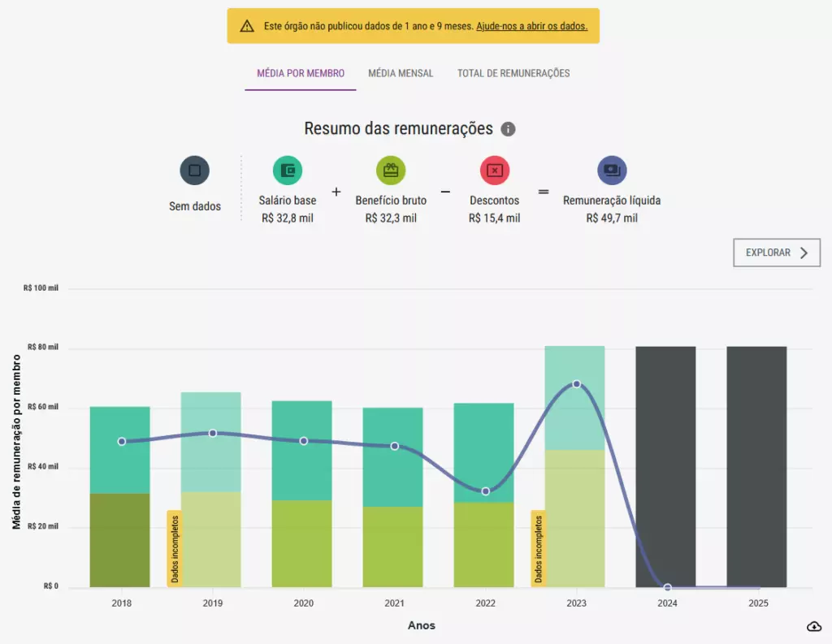Select the dark gray 2024 bar
Viewport: 832px width, 644px height.
coord(665,466)
